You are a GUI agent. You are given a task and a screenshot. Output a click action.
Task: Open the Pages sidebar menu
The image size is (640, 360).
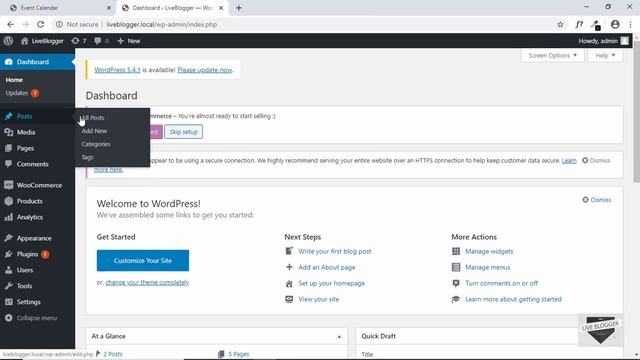[37, 148]
